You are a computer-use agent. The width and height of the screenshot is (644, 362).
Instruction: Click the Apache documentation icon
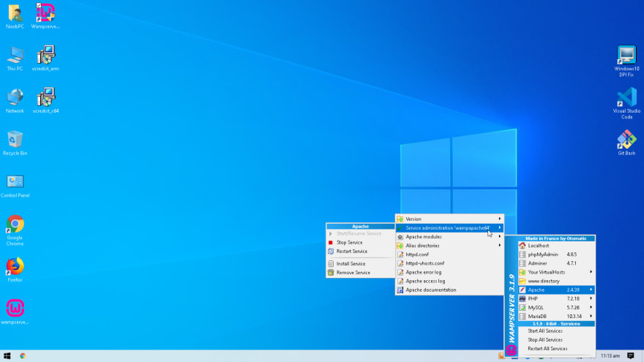[x=400, y=290]
